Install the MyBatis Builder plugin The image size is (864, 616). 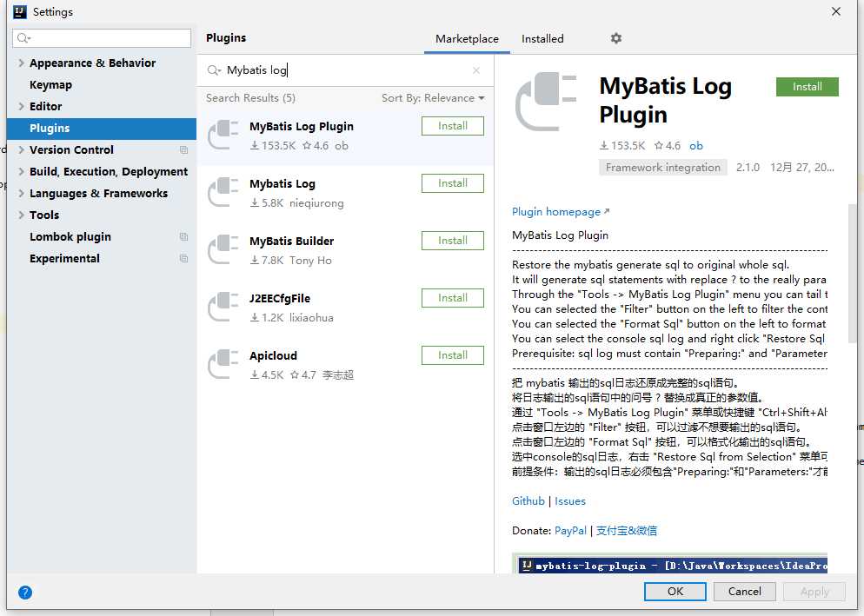[x=452, y=241]
